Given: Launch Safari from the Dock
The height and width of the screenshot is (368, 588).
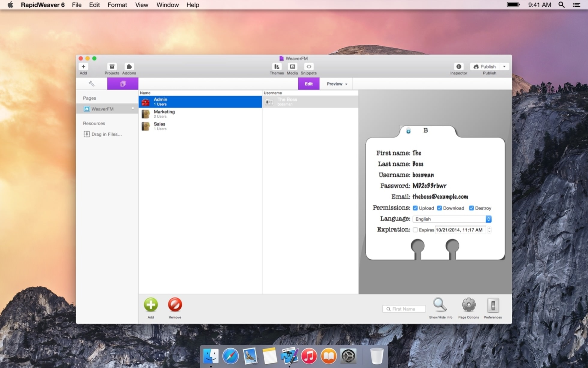Looking at the screenshot, I should pyautogui.click(x=230, y=356).
